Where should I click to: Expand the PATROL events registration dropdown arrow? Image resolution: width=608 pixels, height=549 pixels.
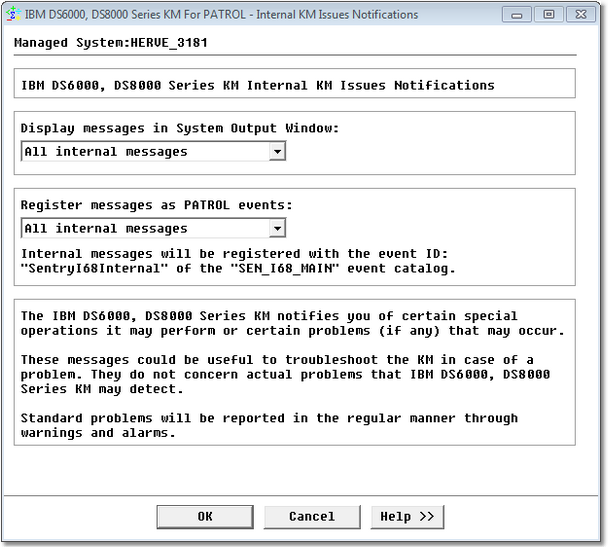click(x=277, y=229)
